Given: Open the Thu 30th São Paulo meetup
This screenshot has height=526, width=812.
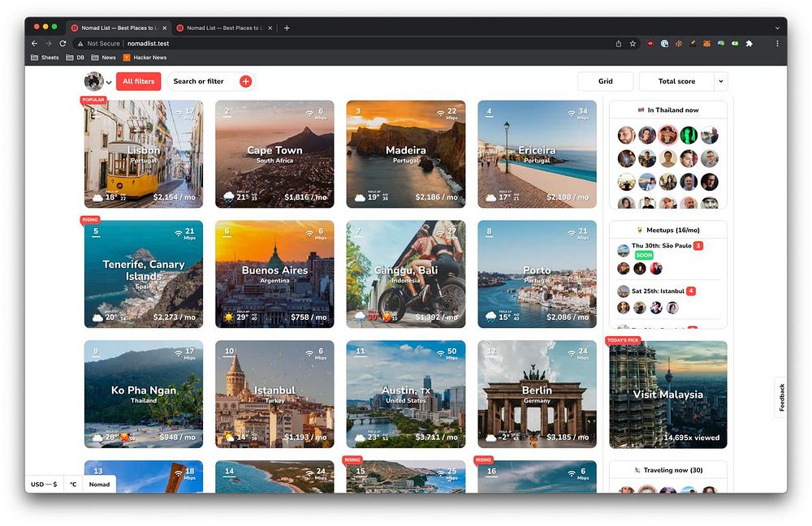Looking at the screenshot, I should coord(661,246).
